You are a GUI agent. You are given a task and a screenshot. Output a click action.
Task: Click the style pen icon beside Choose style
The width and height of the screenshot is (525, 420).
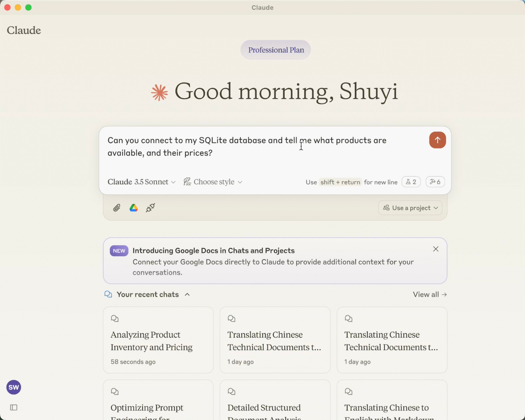(x=187, y=182)
